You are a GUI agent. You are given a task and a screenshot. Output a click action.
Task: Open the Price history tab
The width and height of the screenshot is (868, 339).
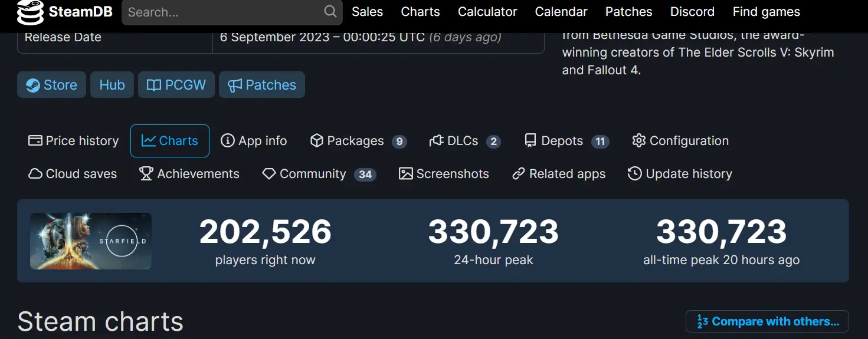pos(74,141)
